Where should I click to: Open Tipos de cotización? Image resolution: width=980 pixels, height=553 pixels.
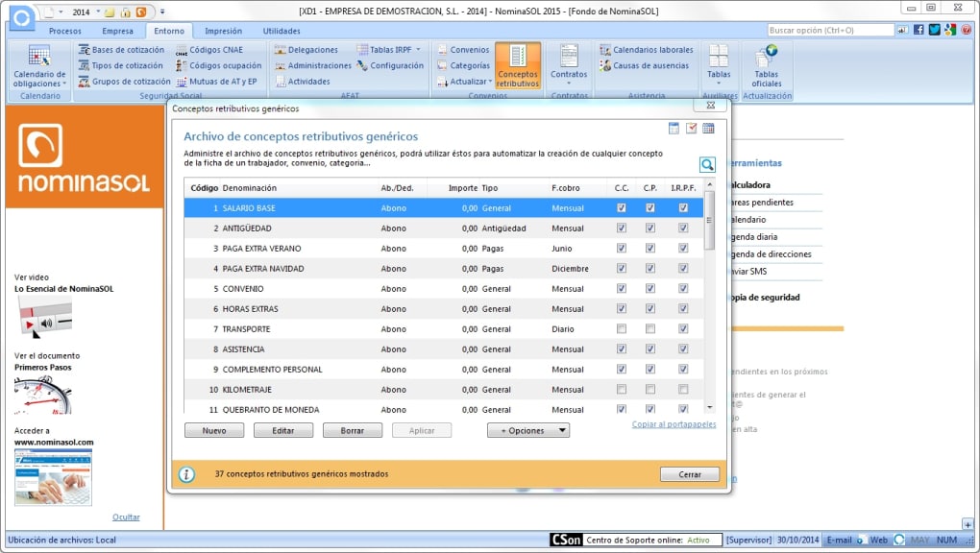click(x=121, y=65)
